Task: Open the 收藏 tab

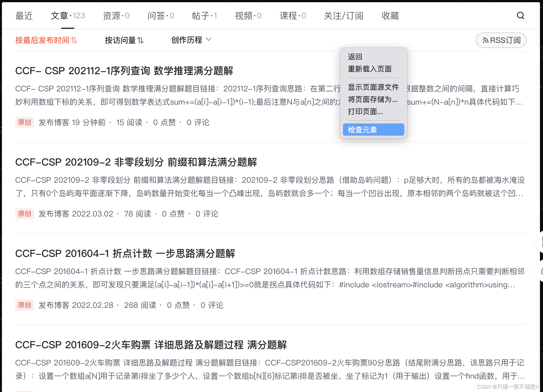Action: coord(390,16)
